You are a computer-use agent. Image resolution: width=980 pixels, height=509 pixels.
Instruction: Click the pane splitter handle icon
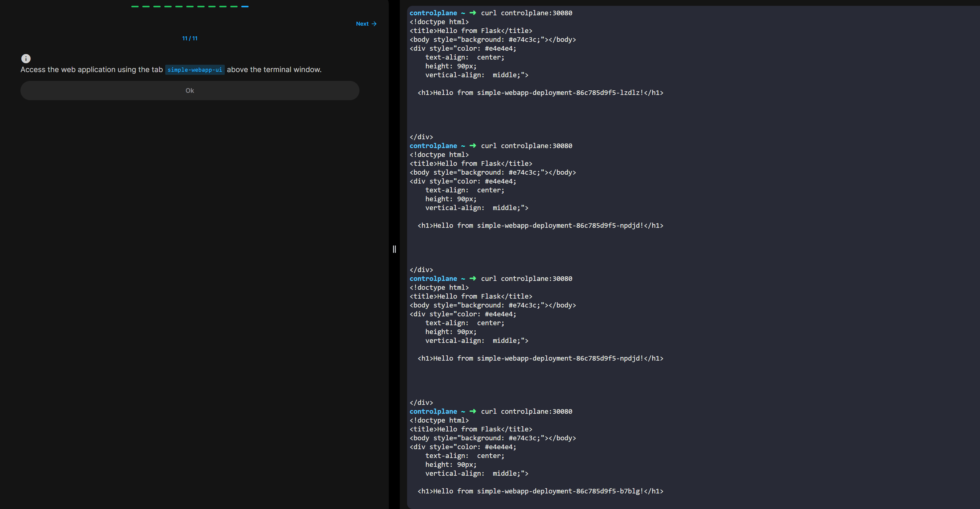[x=394, y=249]
